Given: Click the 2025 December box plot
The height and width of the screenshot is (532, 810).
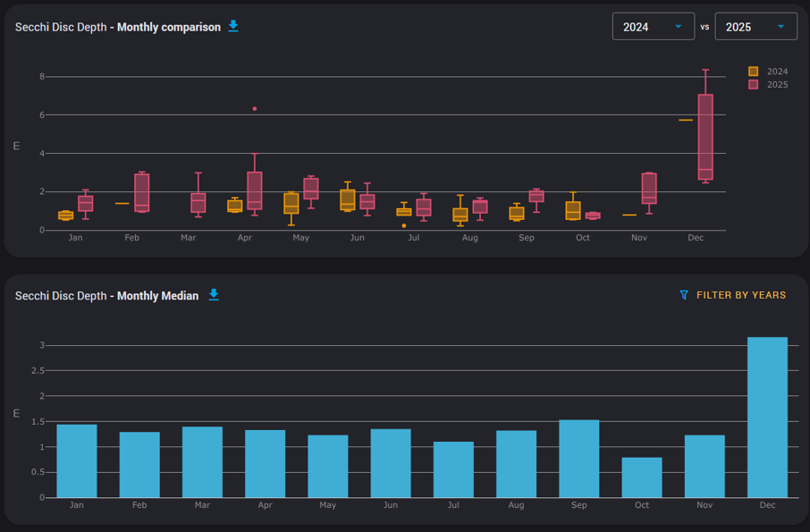Looking at the screenshot, I should (705, 137).
